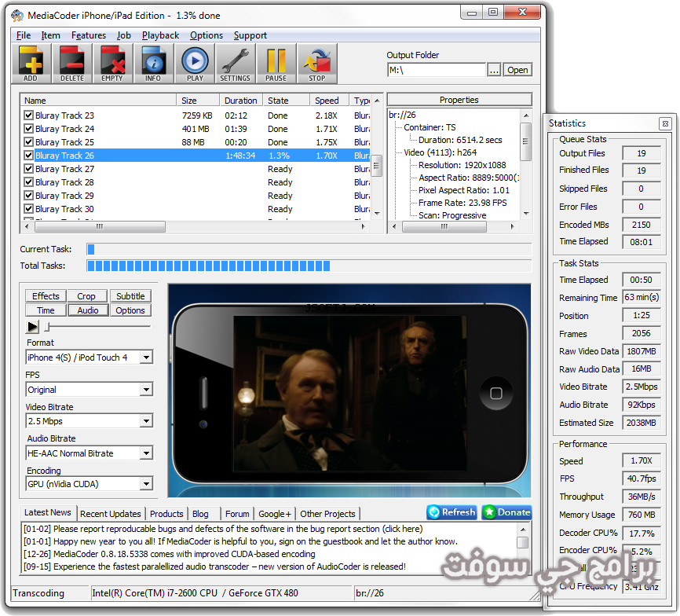Switch to Recent Updates tab
The width and height of the screenshot is (680, 616).
111,514
